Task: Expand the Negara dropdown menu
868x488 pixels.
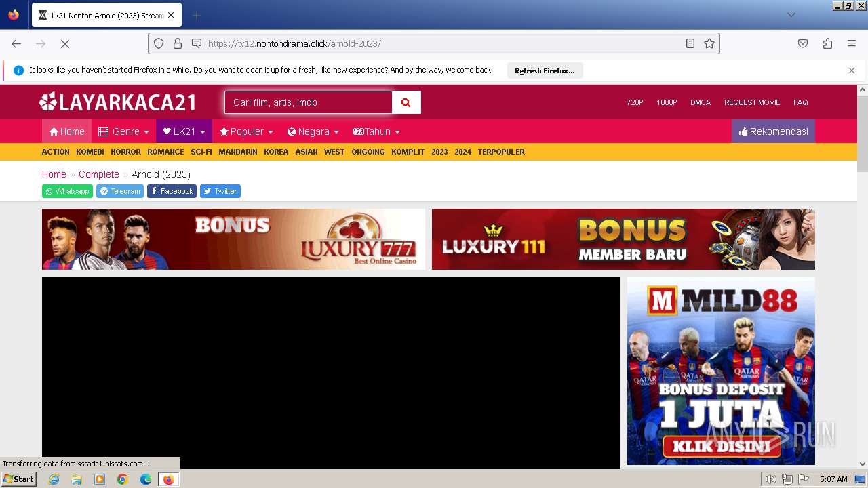Action: (313, 131)
